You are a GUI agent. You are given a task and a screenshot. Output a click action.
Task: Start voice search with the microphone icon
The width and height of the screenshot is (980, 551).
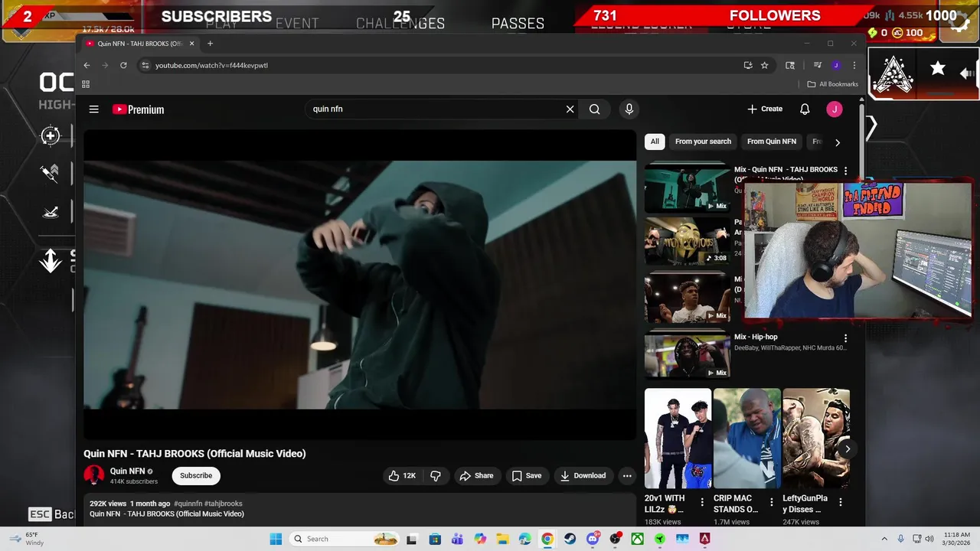tap(629, 109)
